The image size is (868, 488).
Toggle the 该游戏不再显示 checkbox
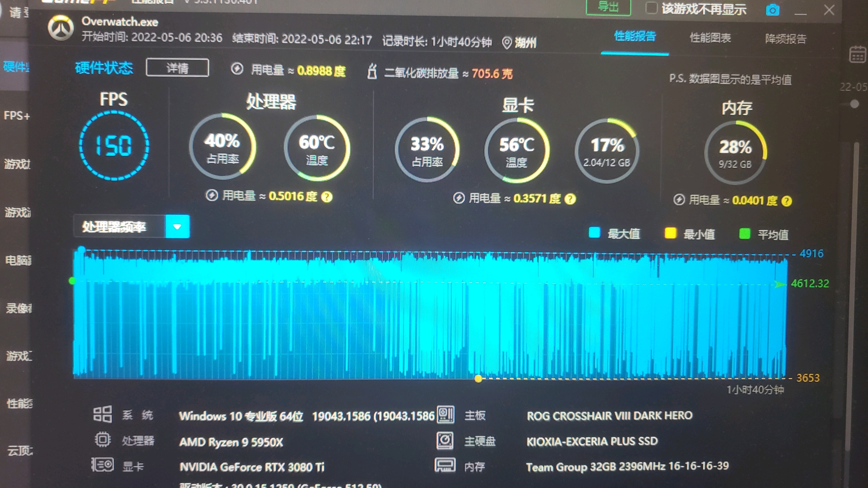651,8
